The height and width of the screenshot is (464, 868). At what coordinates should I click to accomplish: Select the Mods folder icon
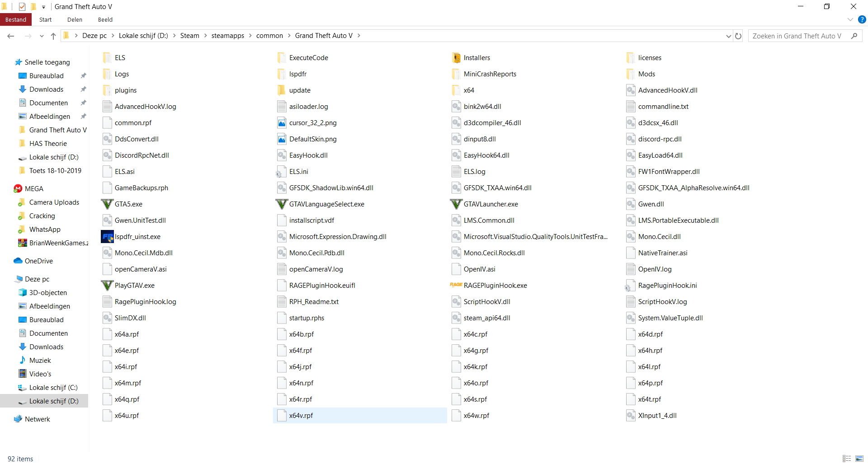[x=631, y=74]
